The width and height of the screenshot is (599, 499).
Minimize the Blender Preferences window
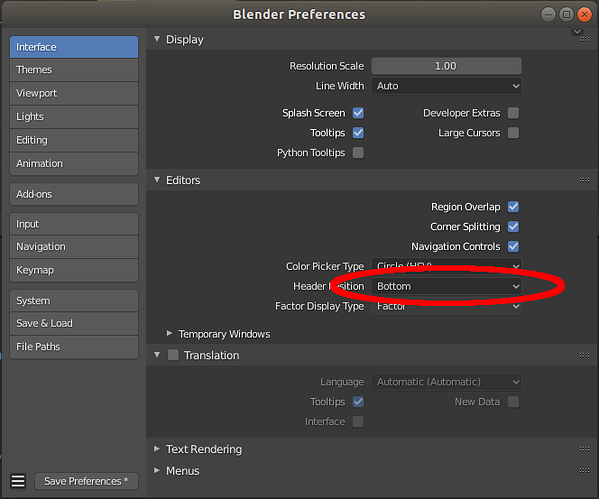click(x=548, y=15)
